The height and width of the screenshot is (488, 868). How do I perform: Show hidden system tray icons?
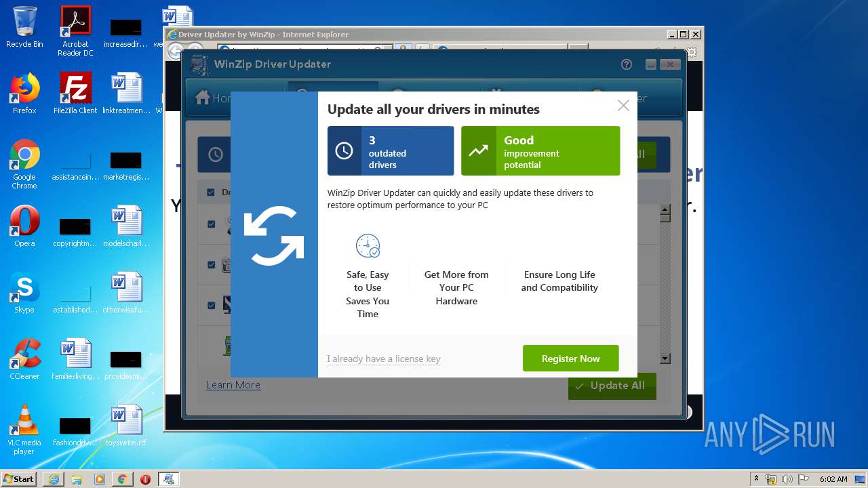(x=756, y=479)
